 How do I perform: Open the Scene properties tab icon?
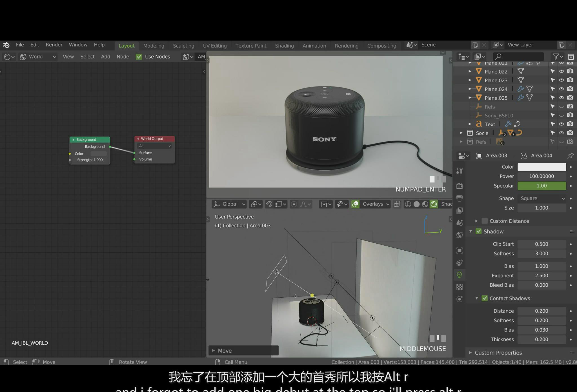point(460,223)
